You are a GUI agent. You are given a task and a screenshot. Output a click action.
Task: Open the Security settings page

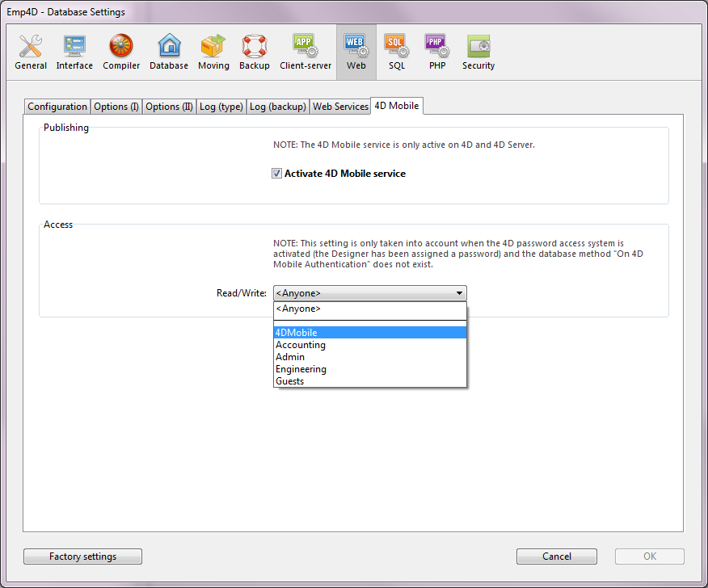(478, 52)
